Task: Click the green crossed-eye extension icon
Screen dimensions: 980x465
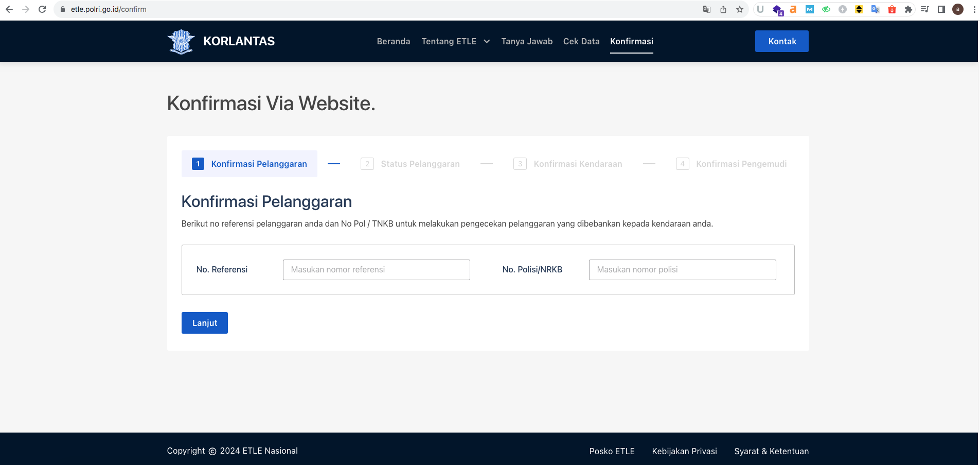Action: (x=826, y=9)
